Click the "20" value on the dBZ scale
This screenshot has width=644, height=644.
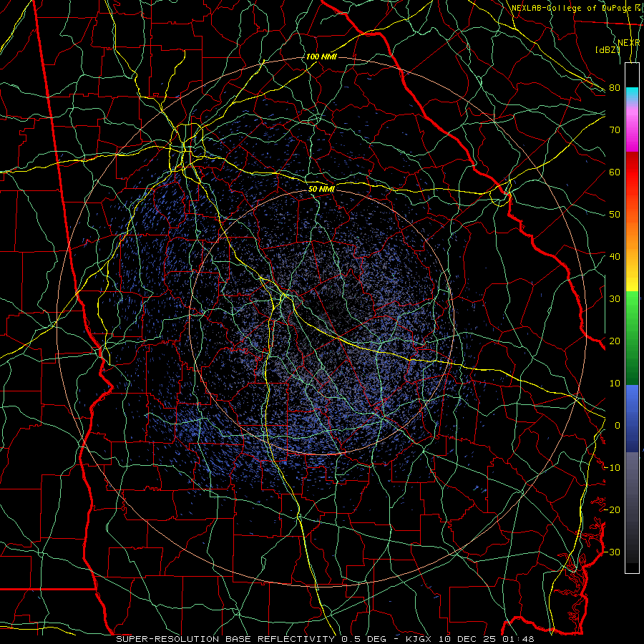pos(615,341)
